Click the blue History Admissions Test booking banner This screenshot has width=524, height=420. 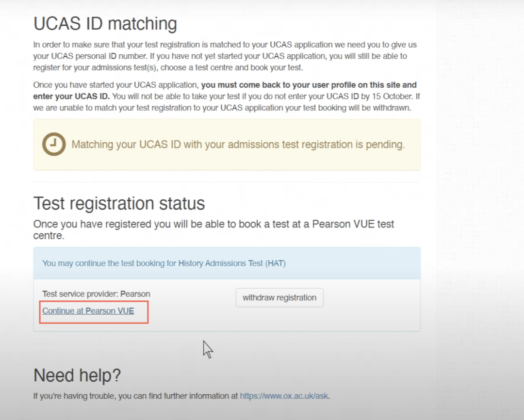tap(227, 263)
